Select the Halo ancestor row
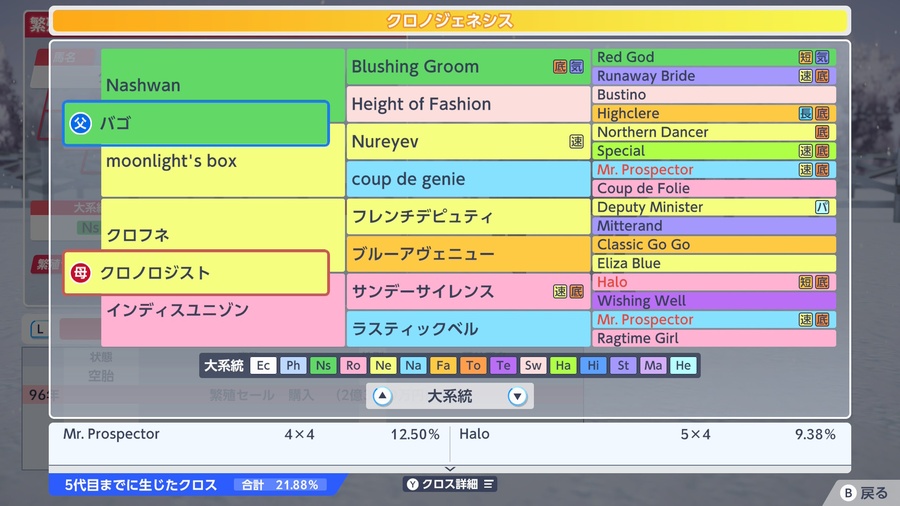 coord(713,282)
